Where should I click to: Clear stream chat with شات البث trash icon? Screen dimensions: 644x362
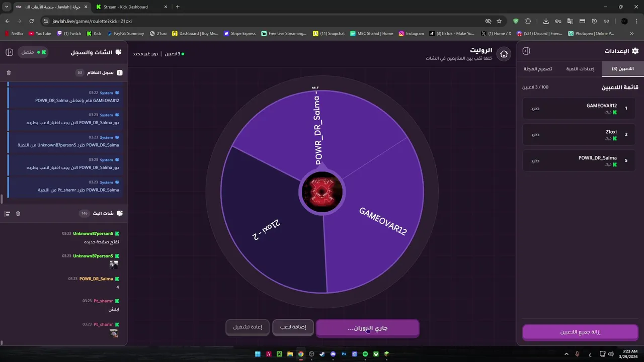[18, 214]
